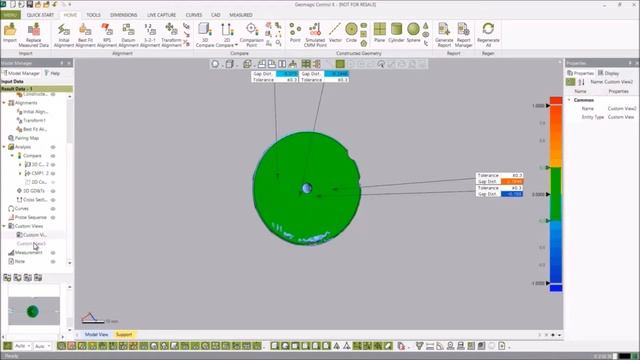Toggle visibility eye for Cross Sections

pos(53,200)
